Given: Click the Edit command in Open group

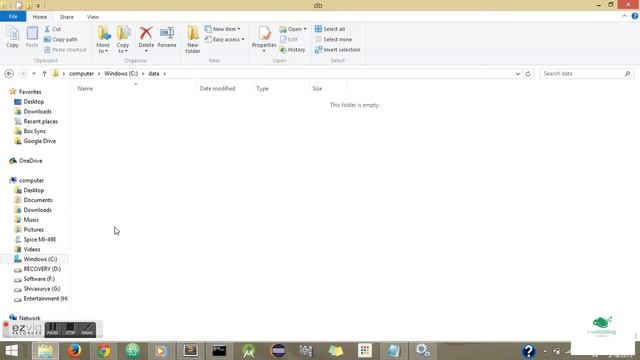Looking at the screenshot, I should (289, 39).
